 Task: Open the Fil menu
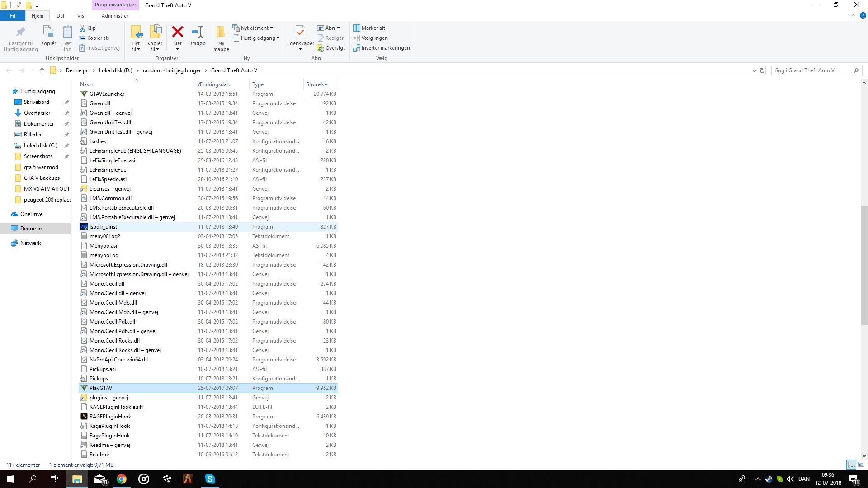point(13,16)
